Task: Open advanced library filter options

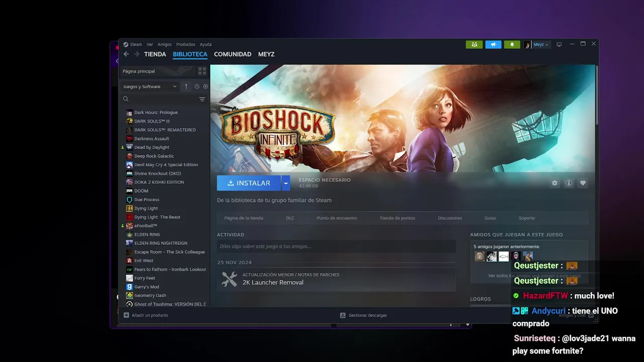Action: (x=202, y=99)
